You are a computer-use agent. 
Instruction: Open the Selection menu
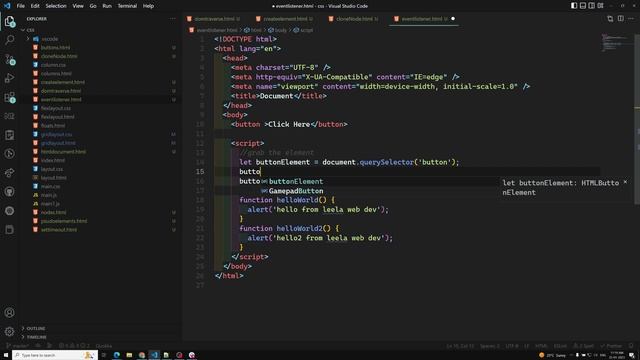click(56, 6)
